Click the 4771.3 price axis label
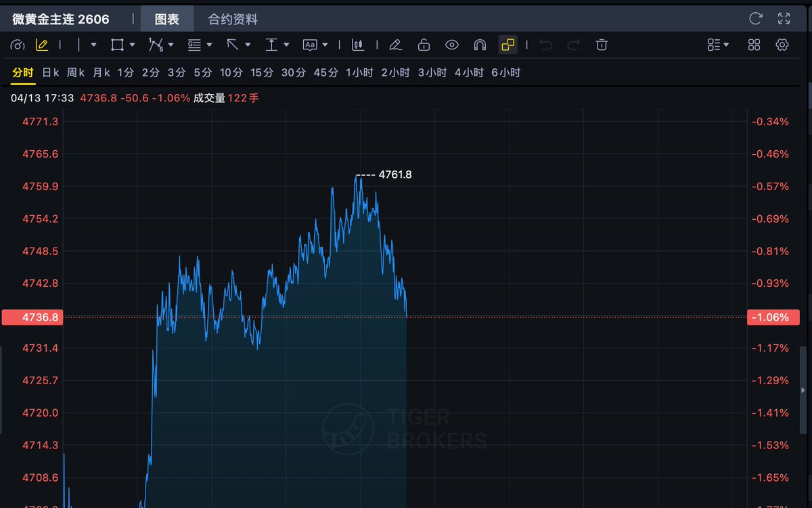The width and height of the screenshot is (812, 508). point(41,122)
